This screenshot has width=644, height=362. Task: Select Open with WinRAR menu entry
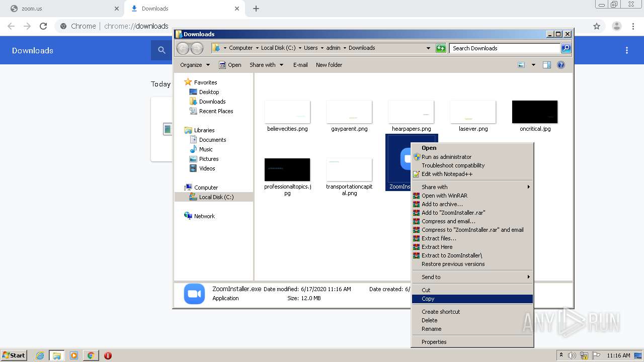tap(472, 196)
